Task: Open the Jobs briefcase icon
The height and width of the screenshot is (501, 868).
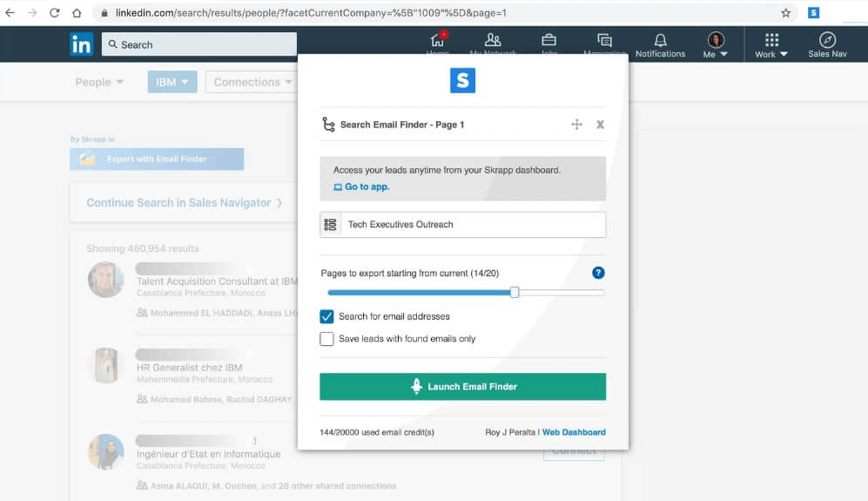Action: [548, 41]
